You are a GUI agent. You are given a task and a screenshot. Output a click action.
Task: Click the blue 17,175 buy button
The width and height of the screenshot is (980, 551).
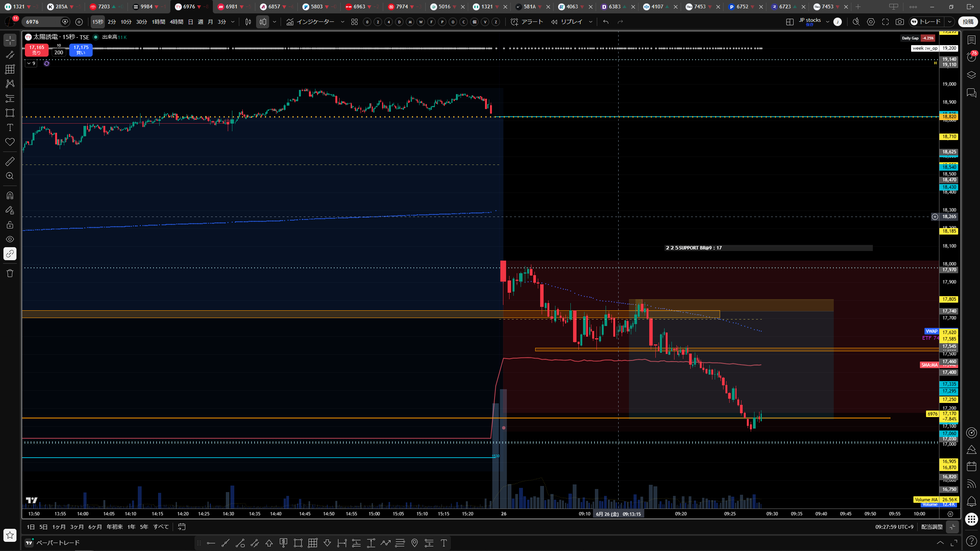(81, 50)
